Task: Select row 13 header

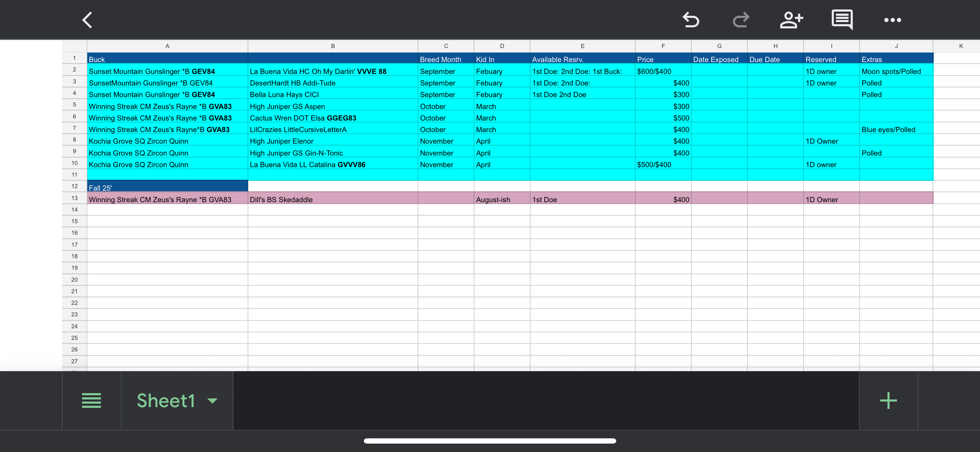Action: coord(75,198)
